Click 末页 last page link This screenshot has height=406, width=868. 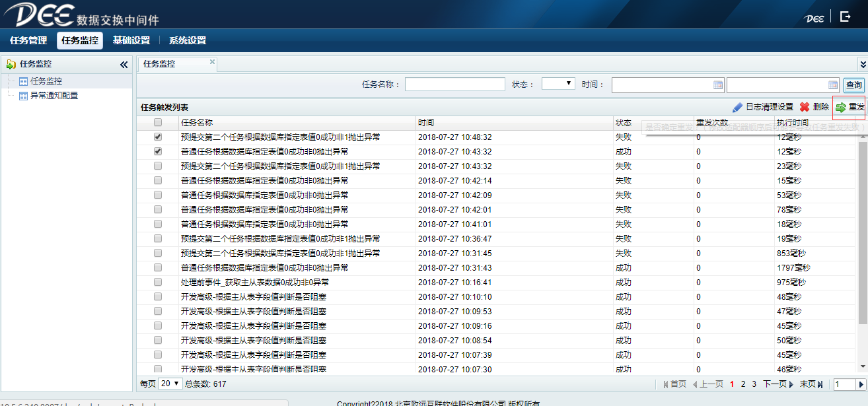811,384
